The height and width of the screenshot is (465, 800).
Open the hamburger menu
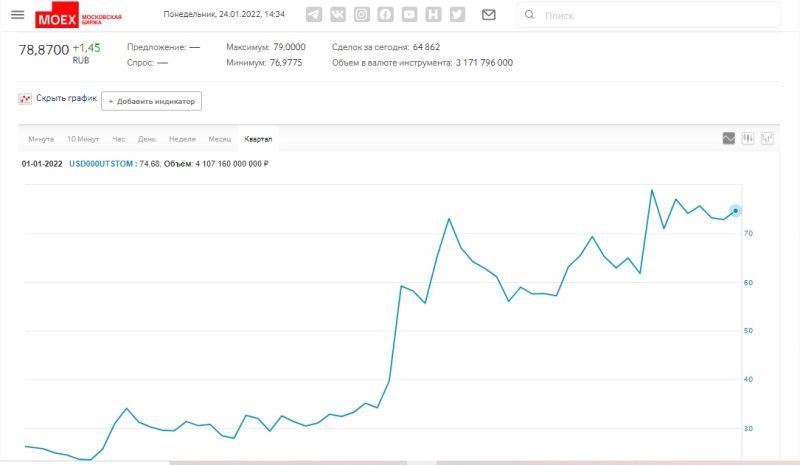click(17, 15)
